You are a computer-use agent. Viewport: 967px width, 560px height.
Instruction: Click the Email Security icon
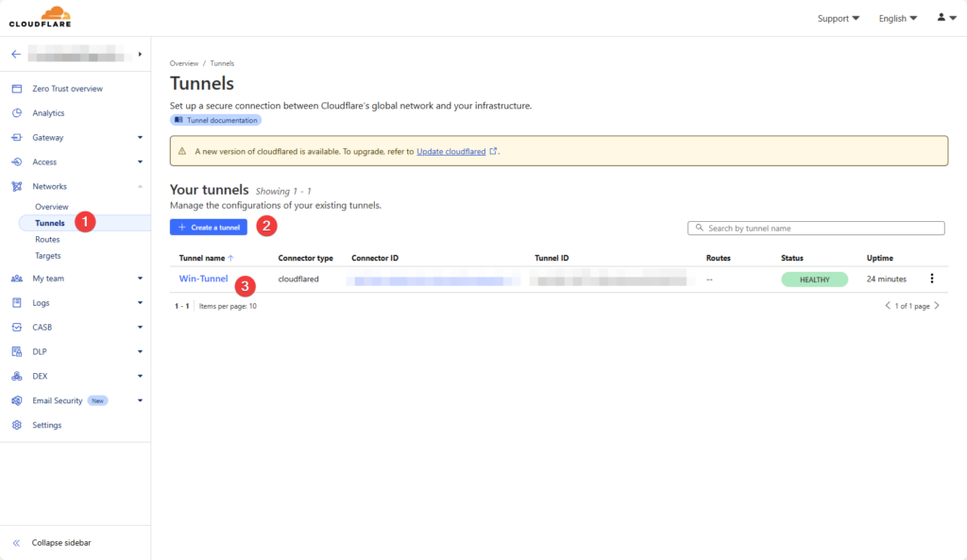point(17,400)
